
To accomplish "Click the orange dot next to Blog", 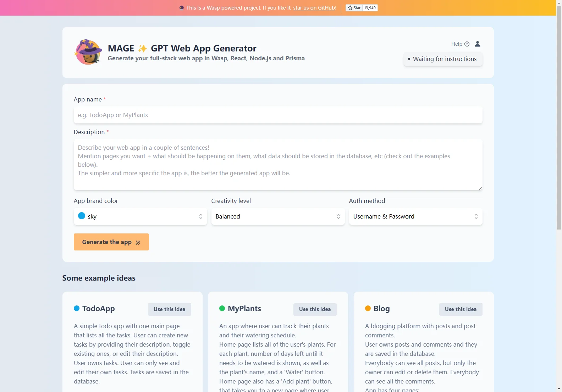I will pos(368,308).
